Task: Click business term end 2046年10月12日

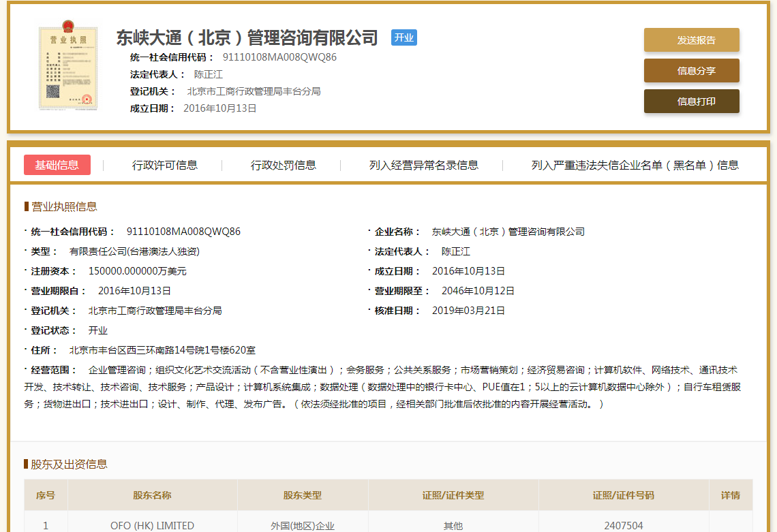Action: (x=478, y=291)
